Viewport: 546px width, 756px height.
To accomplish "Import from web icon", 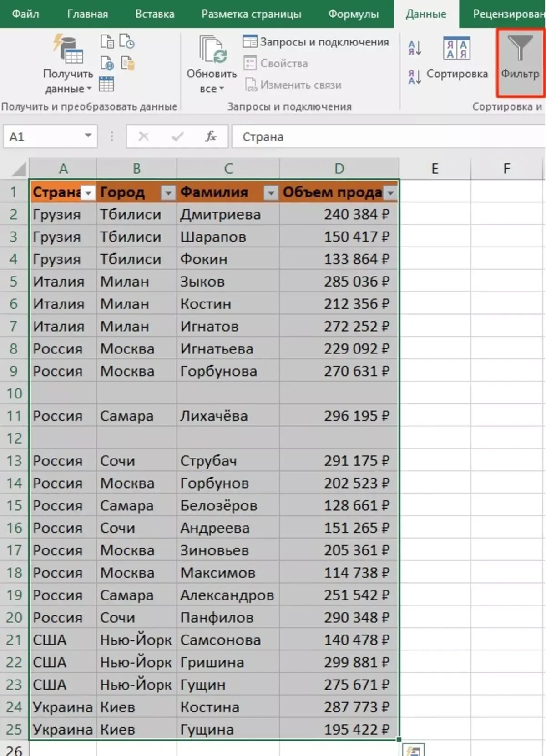I will pos(107,63).
